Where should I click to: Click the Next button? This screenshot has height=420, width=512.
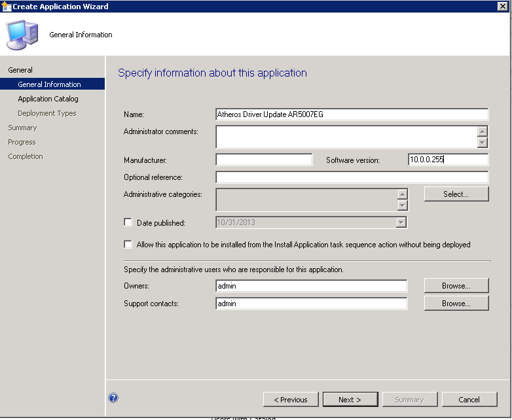(x=350, y=400)
